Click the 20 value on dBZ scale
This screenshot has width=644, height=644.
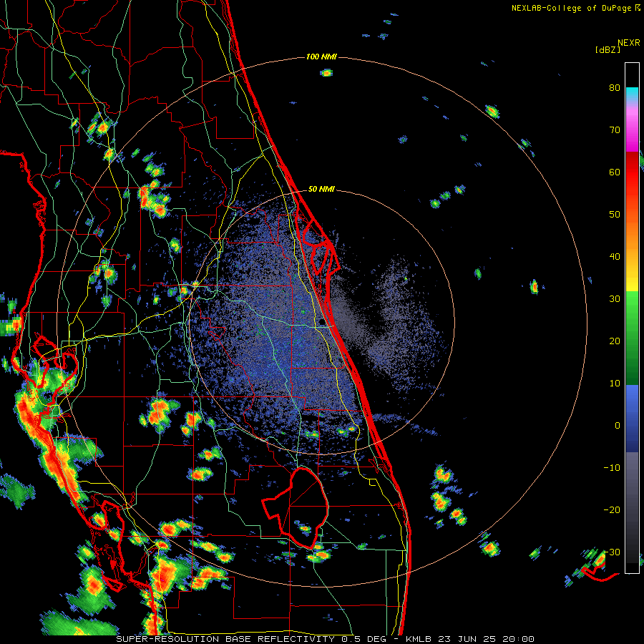pyautogui.click(x=615, y=341)
